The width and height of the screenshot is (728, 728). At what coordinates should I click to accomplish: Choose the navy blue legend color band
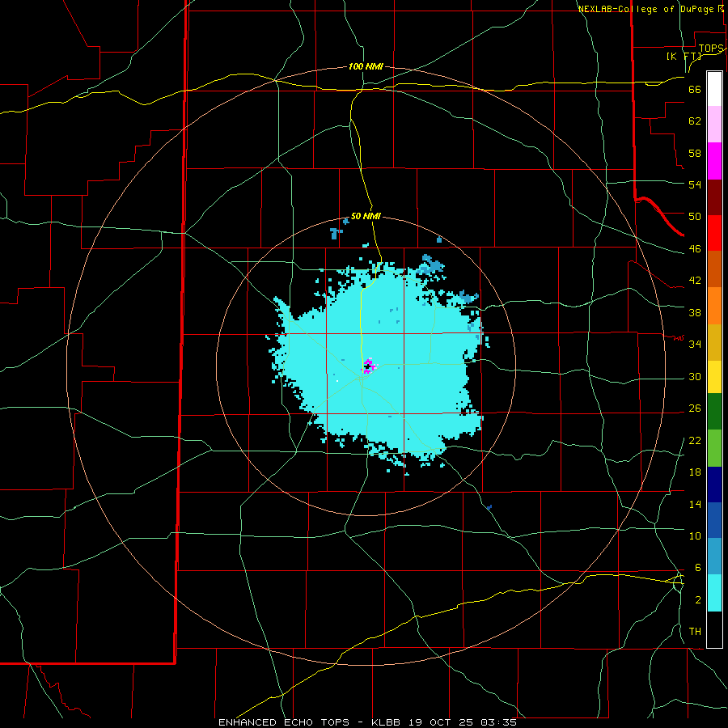[714, 485]
